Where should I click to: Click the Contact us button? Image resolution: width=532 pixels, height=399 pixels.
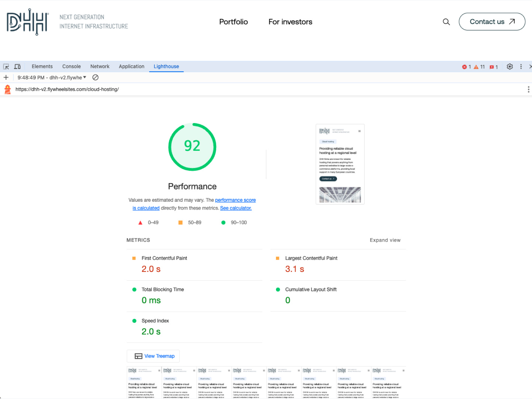coord(492,22)
